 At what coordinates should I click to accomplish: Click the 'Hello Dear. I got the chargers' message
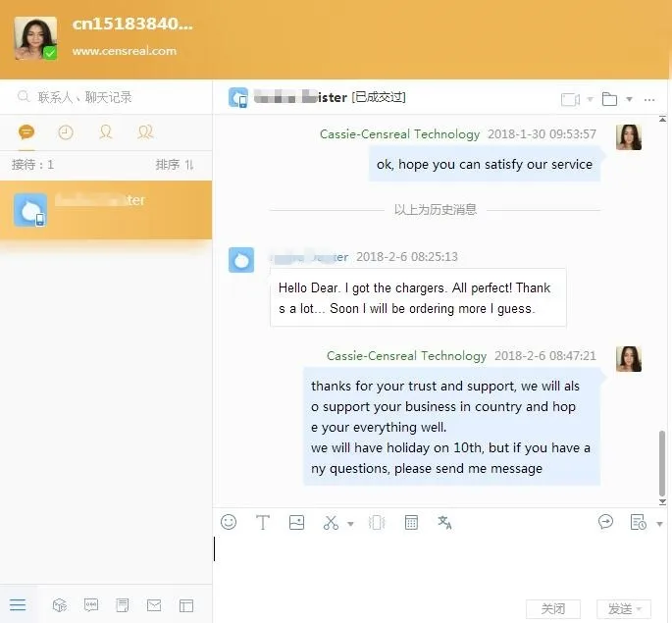418,297
